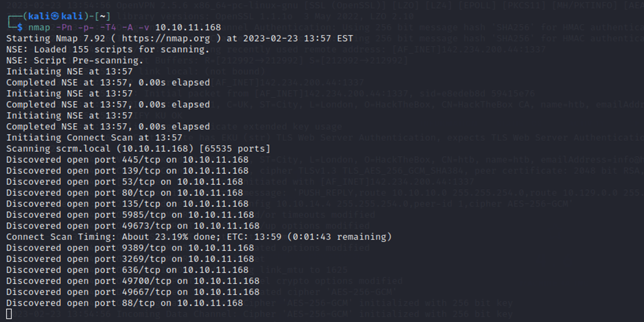Click the target IP 10.10.11.168 in the command
Viewport: 644px width, 322px height.
coord(188,28)
